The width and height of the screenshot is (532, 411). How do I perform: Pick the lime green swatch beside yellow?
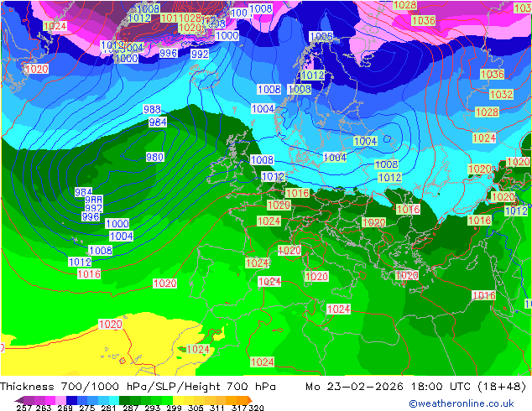pos(167,400)
